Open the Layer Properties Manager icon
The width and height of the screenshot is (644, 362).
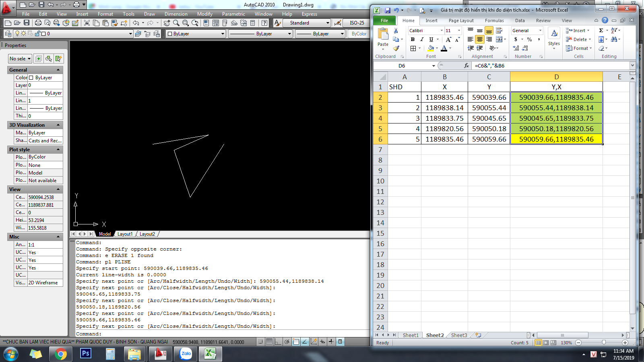pyautogui.click(x=8, y=34)
